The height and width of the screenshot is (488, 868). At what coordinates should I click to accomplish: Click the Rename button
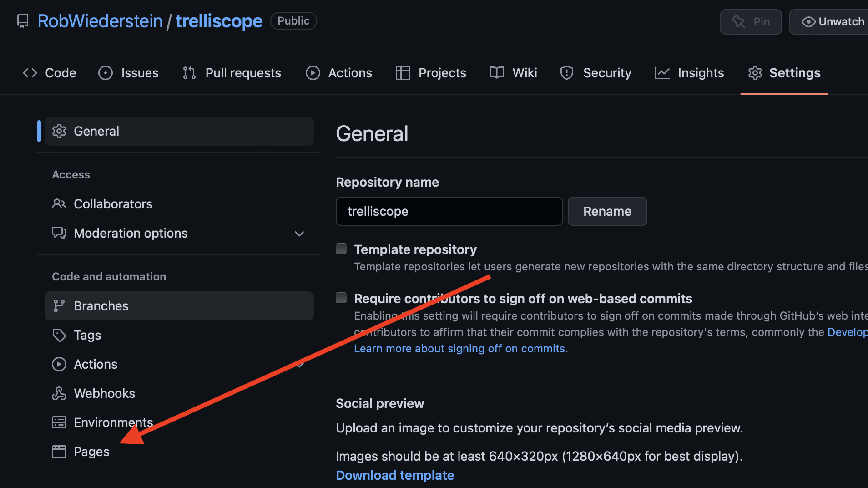pyautogui.click(x=607, y=211)
